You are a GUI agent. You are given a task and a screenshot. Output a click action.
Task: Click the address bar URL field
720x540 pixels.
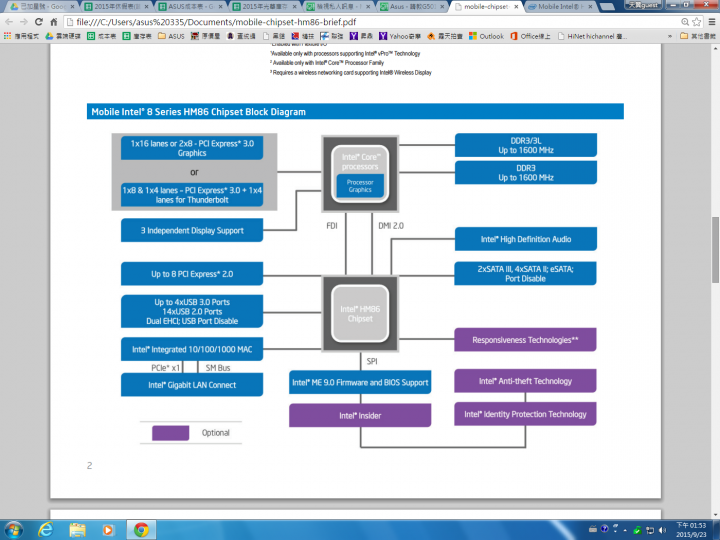click(372, 22)
